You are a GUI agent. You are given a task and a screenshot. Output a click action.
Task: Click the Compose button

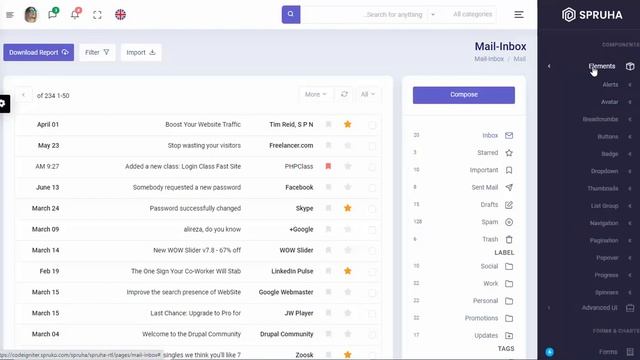464,95
